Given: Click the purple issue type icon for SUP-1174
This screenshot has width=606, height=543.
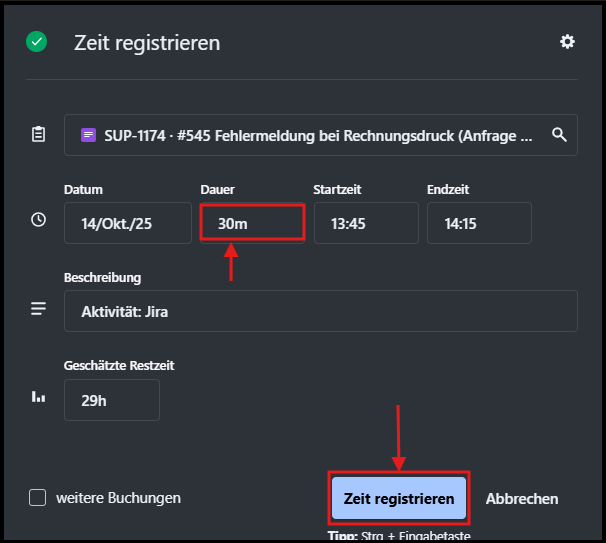Looking at the screenshot, I should pyautogui.click(x=89, y=135).
